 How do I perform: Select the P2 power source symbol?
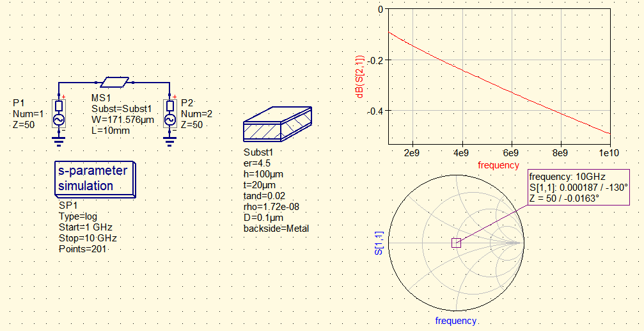pyautogui.click(x=169, y=113)
